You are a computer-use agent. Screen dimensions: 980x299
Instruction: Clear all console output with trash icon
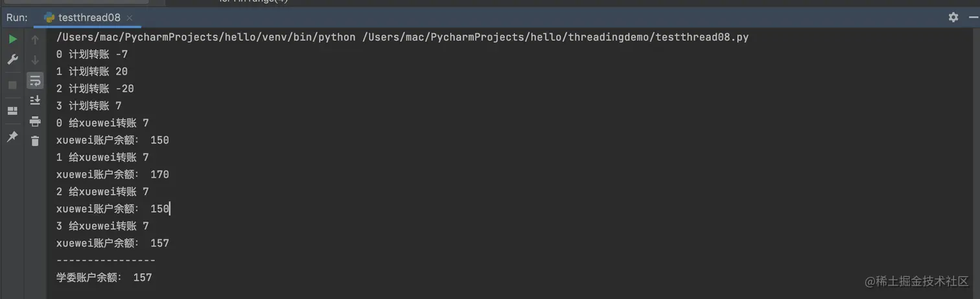click(35, 141)
